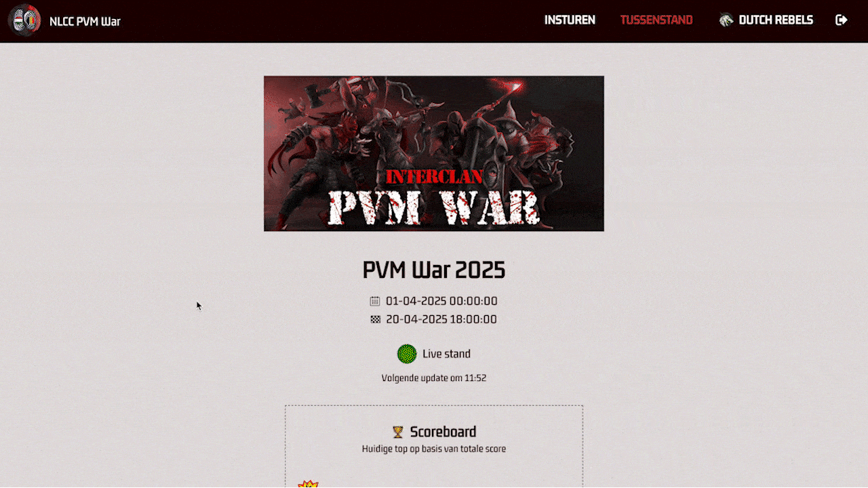Click the PVM War 2025 heading

point(434,270)
